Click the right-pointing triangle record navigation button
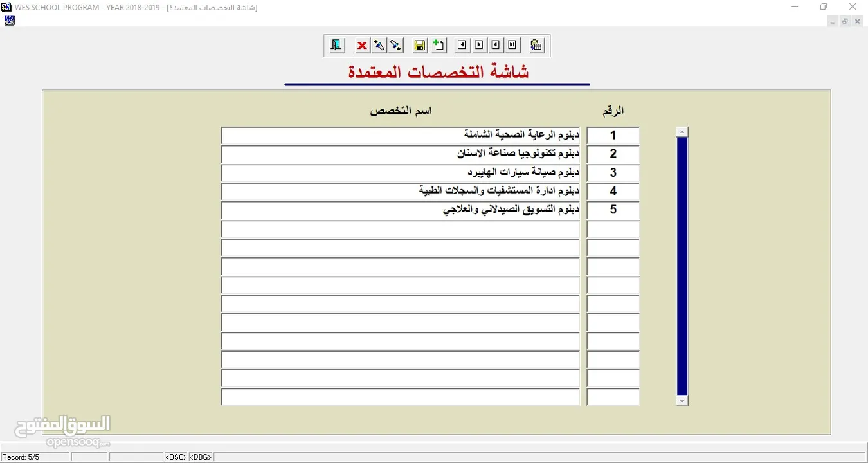This screenshot has height=463, width=868. click(x=478, y=45)
